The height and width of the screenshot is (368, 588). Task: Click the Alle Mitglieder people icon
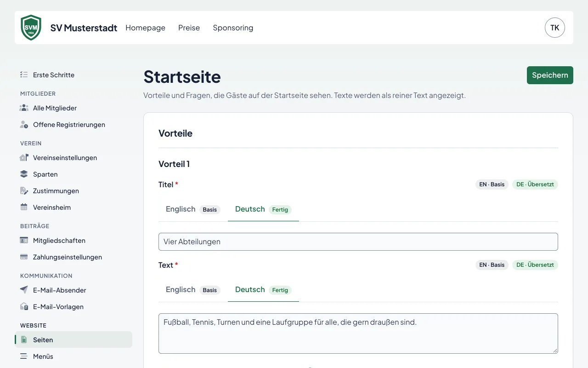click(24, 108)
